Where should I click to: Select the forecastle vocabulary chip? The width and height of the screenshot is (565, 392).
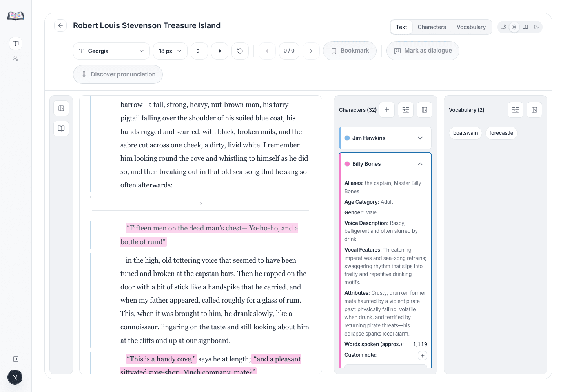[501, 133]
